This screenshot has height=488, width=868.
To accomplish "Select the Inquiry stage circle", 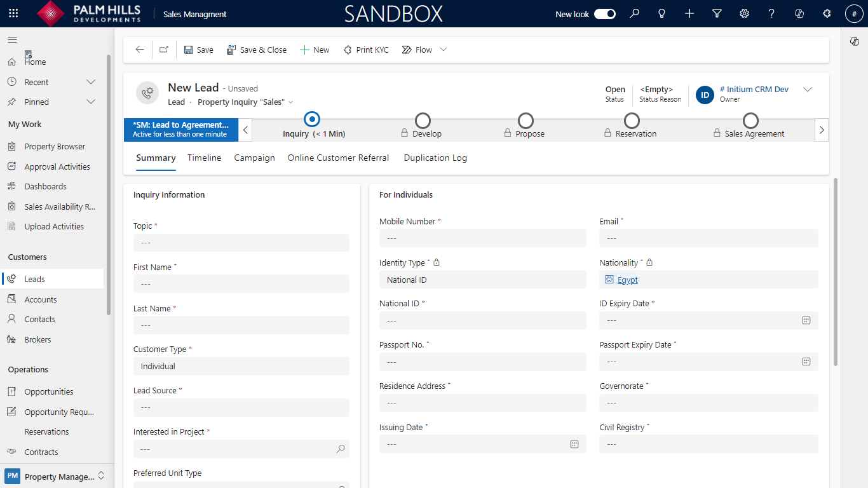I will (312, 119).
